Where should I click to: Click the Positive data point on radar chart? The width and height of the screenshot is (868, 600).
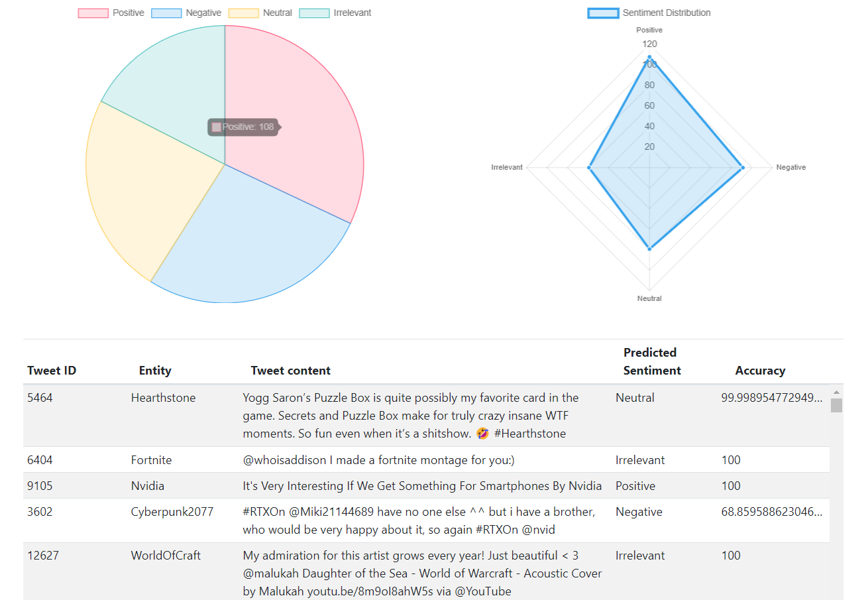pyautogui.click(x=649, y=57)
